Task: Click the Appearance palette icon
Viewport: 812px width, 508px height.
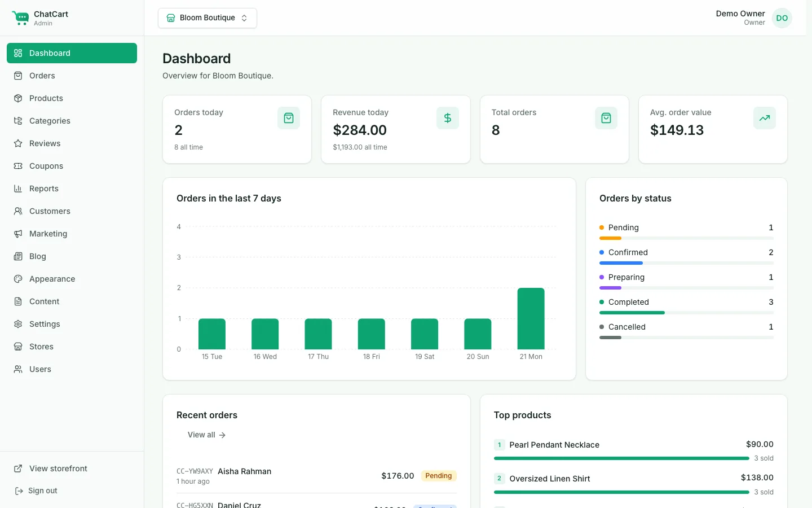Action: coord(18,279)
